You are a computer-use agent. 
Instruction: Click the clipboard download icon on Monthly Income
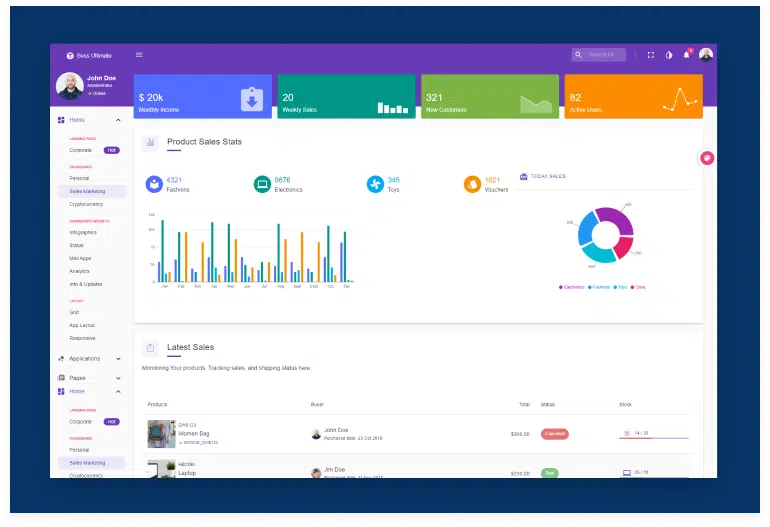coord(252,99)
